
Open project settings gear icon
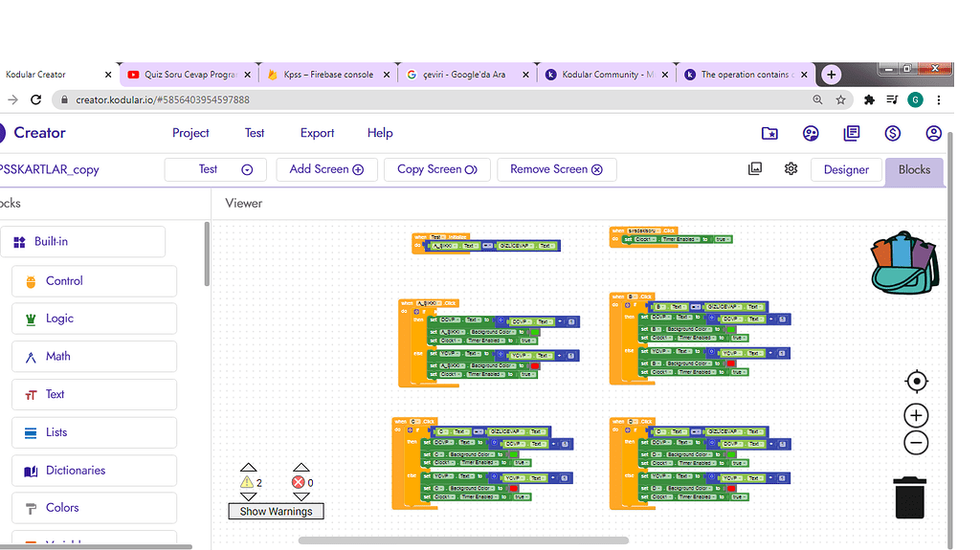(x=791, y=169)
